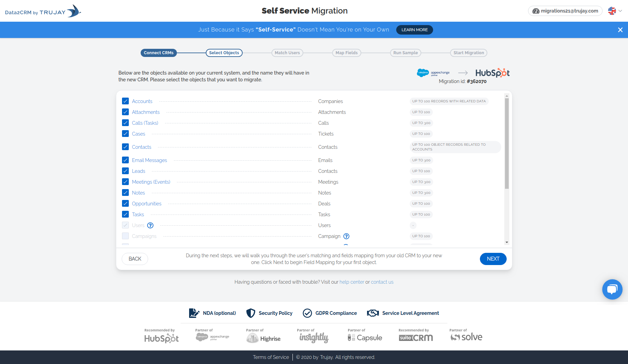Image resolution: width=628 pixels, height=364 pixels.
Task: Uncheck the Notes checkbox
Action: (125, 193)
